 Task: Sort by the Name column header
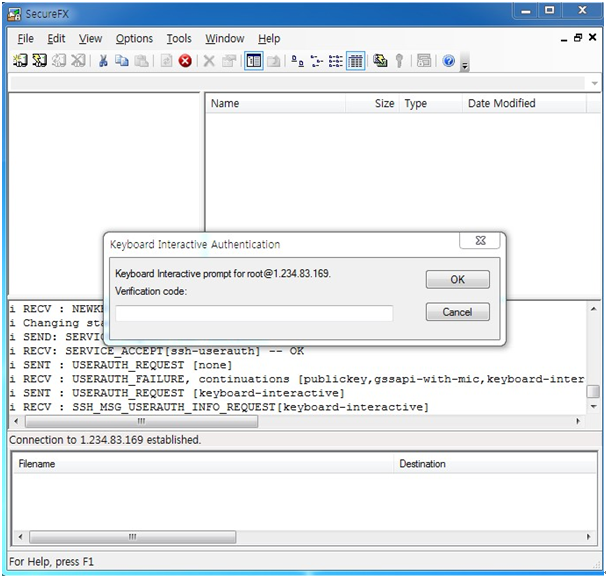coord(275,103)
